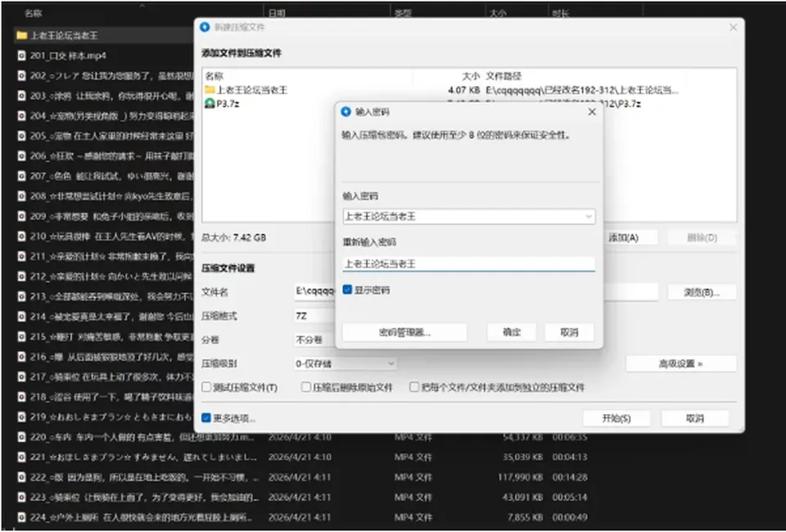The image size is (786, 532).
Task: Click the P3.7z archive icon
Action: [210, 104]
